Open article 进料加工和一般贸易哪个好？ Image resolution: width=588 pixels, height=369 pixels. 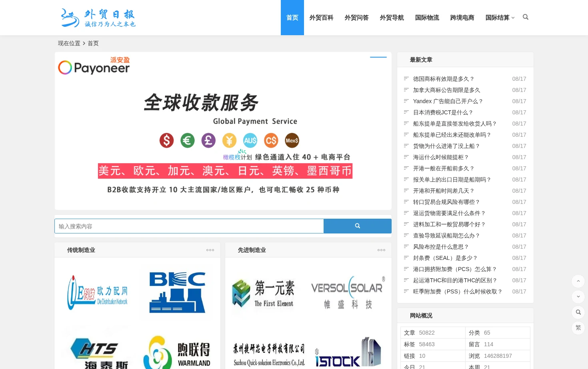[449, 224]
